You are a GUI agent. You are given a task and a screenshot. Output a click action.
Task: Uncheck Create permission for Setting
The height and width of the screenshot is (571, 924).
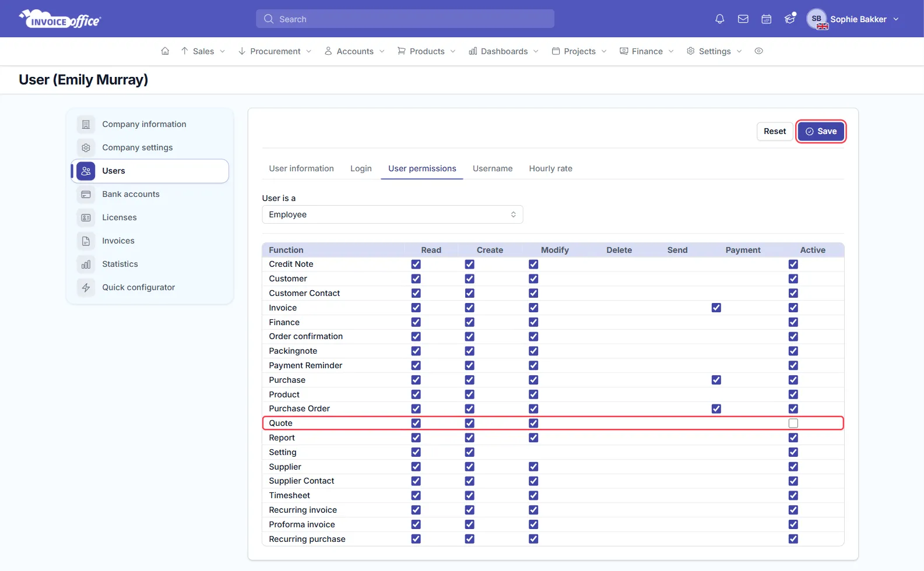(469, 452)
